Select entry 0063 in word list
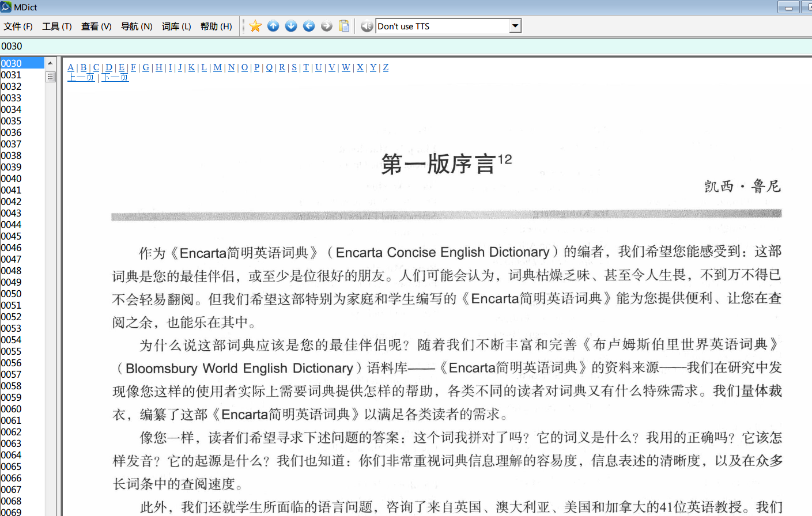Image resolution: width=812 pixels, height=516 pixels. [x=22, y=443]
